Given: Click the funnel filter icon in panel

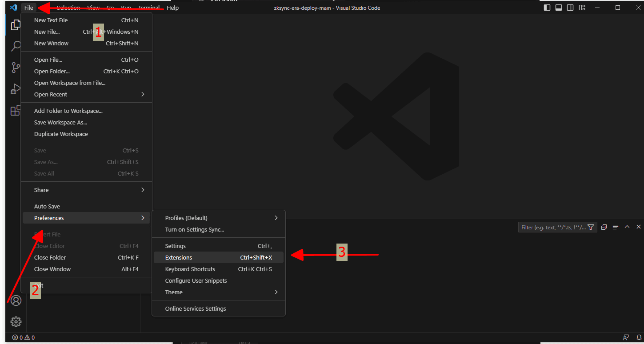Looking at the screenshot, I should pyautogui.click(x=591, y=227).
